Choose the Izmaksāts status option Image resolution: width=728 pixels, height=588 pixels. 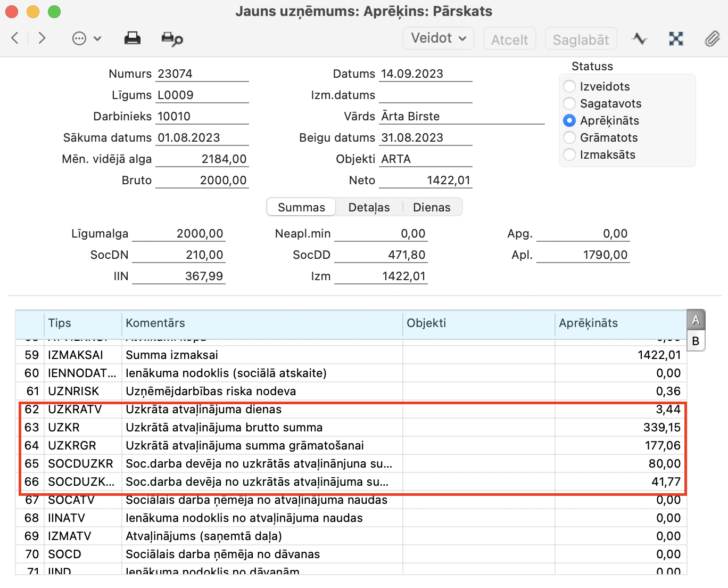pyautogui.click(x=569, y=154)
